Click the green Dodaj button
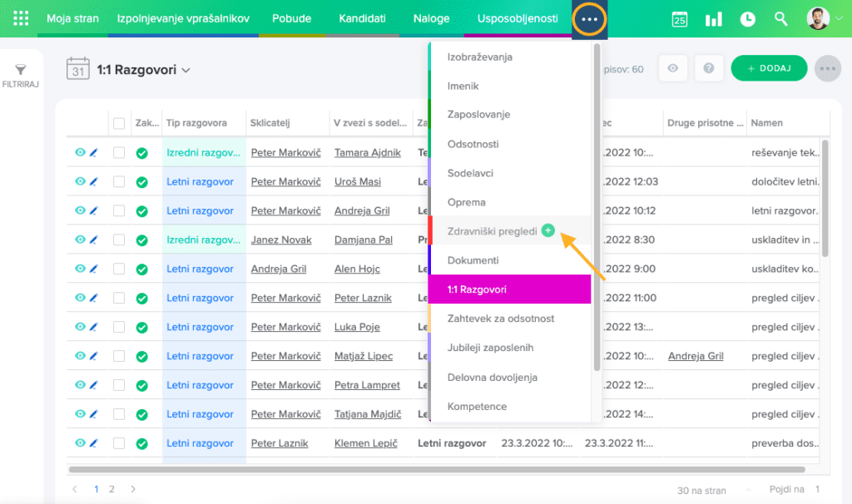 (768, 68)
